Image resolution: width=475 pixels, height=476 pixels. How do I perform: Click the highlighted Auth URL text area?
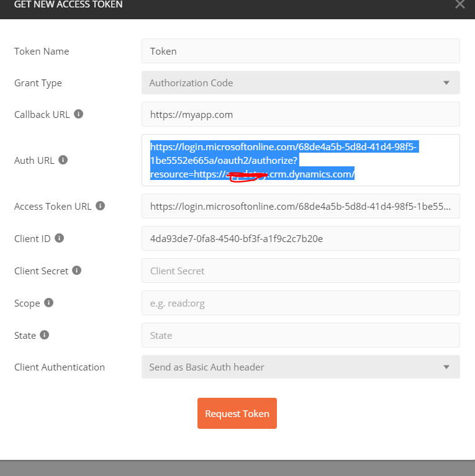click(301, 160)
